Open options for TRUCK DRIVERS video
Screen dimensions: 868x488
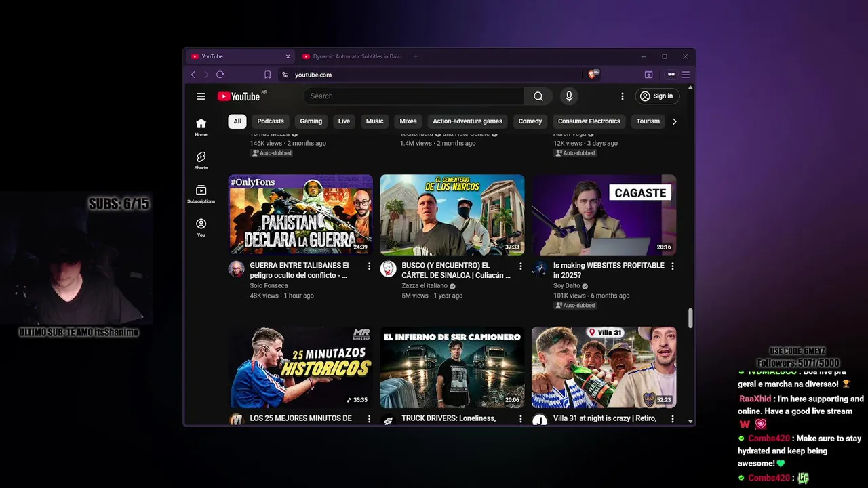point(521,419)
